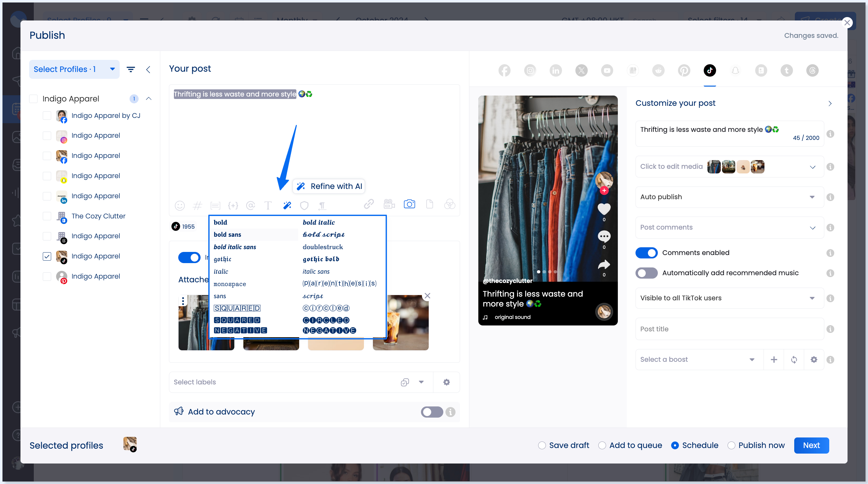
Task: Click the Next button
Action: click(811, 446)
